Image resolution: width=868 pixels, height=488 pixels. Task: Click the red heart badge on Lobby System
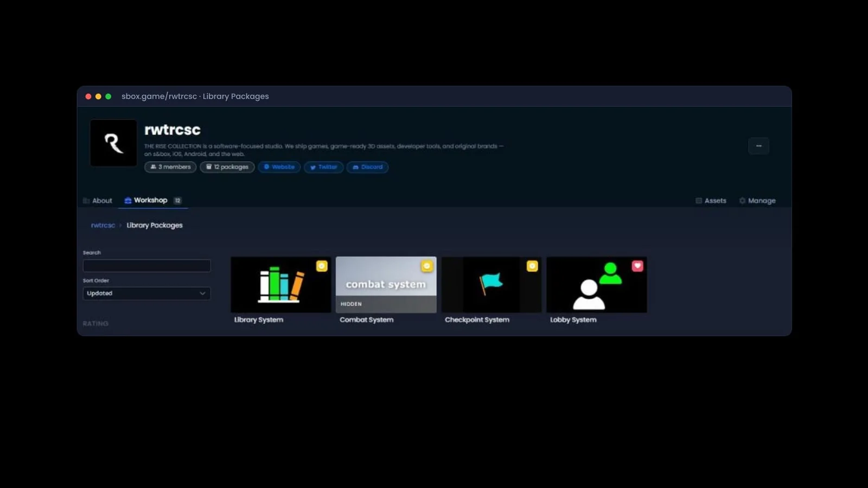click(x=637, y=266)
